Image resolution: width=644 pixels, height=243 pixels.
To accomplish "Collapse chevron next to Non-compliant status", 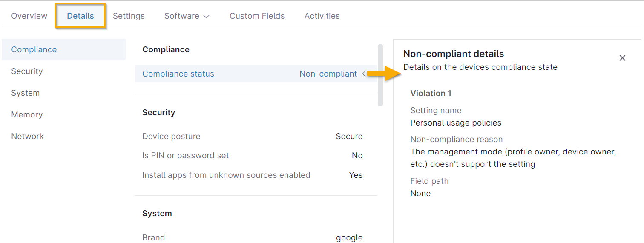I will 364,74.
